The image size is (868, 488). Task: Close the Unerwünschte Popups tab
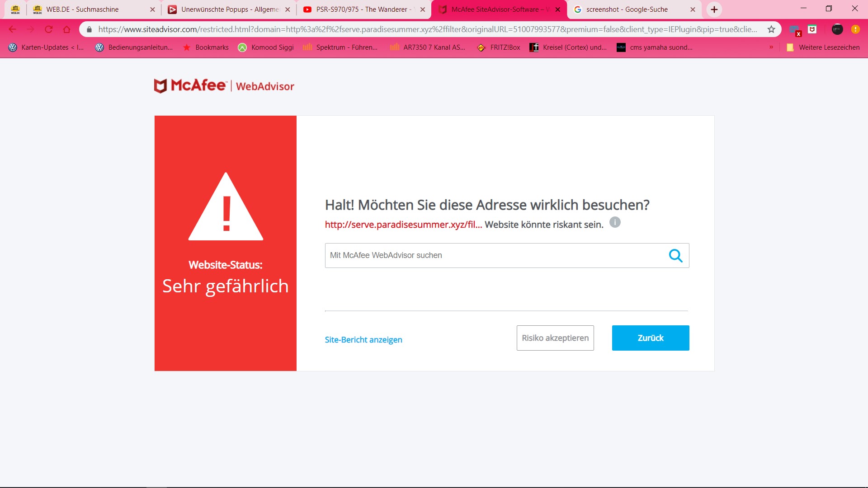click(288, 9)
